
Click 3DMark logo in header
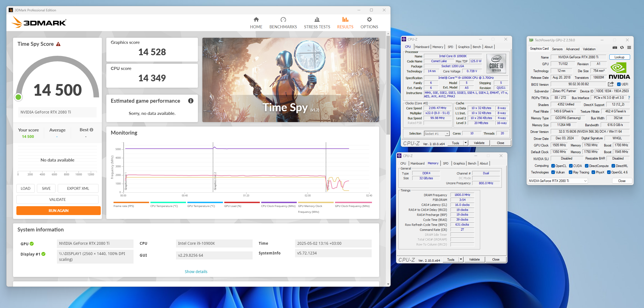point(39,22)
